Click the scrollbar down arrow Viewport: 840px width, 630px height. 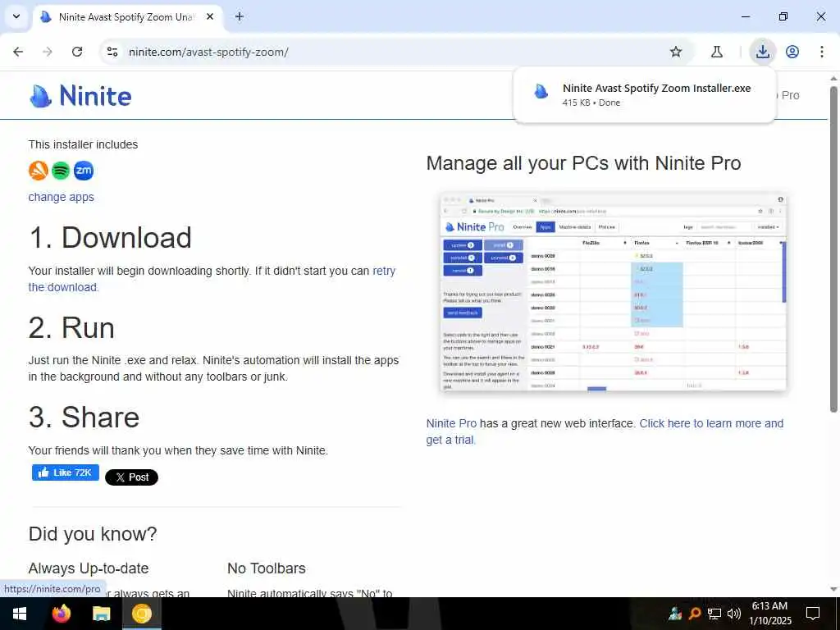click(833, 589)
